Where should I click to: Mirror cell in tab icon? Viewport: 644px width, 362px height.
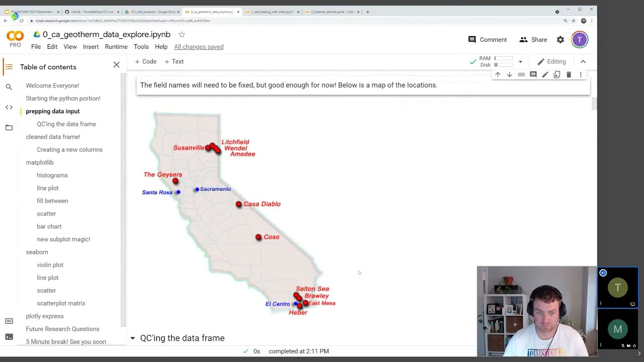(557, 74)
